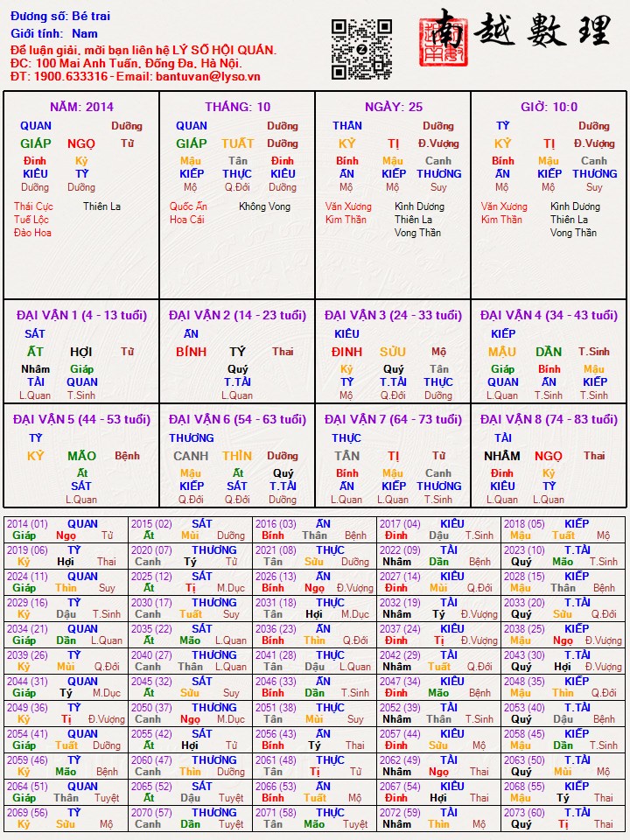Click the '2054 (41)' year cell
This screenshot has width=630, height=840.
click(x=66, y=740)
